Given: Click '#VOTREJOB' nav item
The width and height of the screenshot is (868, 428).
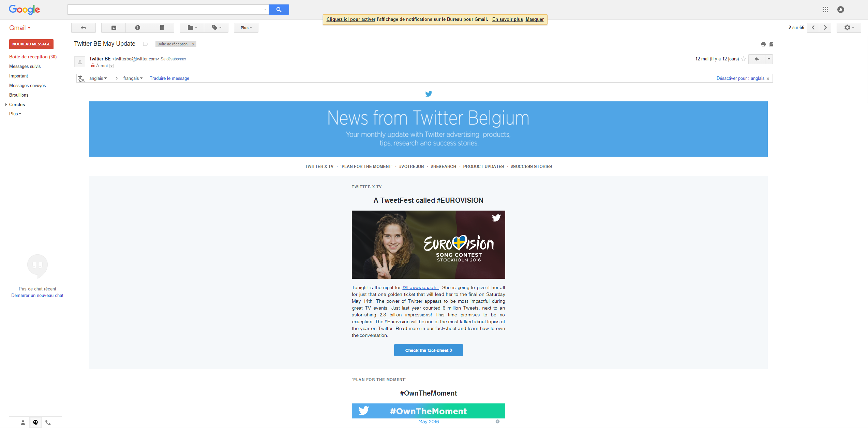Looking at the screenshot, I should [411, 167].
